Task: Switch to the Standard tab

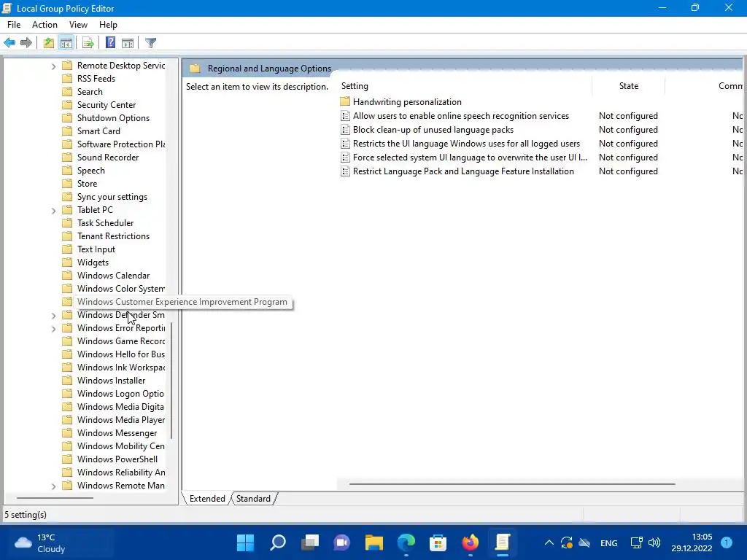Action: [x=253, y=499]
